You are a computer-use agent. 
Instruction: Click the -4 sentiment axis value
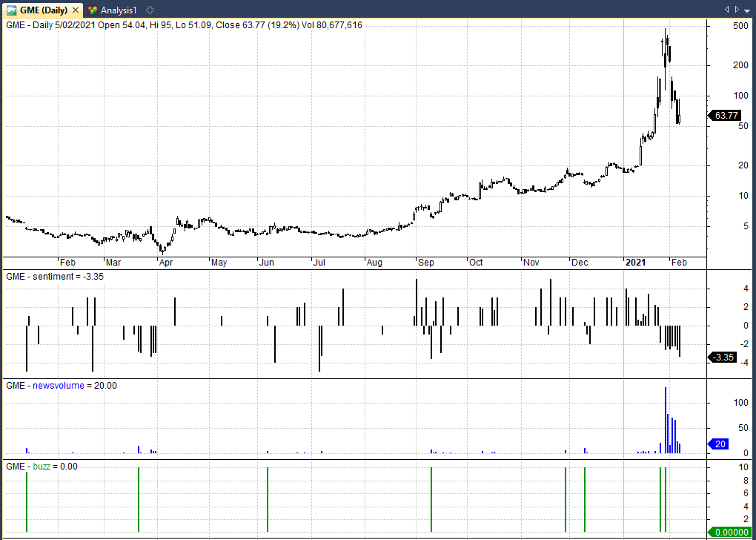[x=744, y=363]
